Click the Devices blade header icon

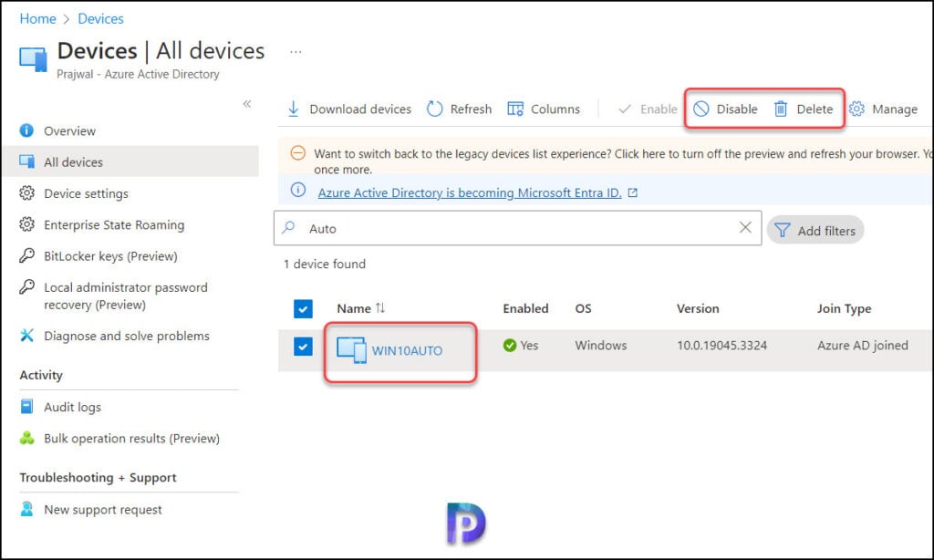[34, 59]
